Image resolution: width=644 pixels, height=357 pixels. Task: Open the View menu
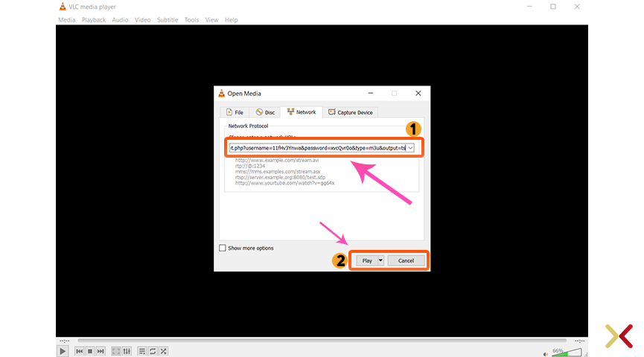click(x=211, y=19)
